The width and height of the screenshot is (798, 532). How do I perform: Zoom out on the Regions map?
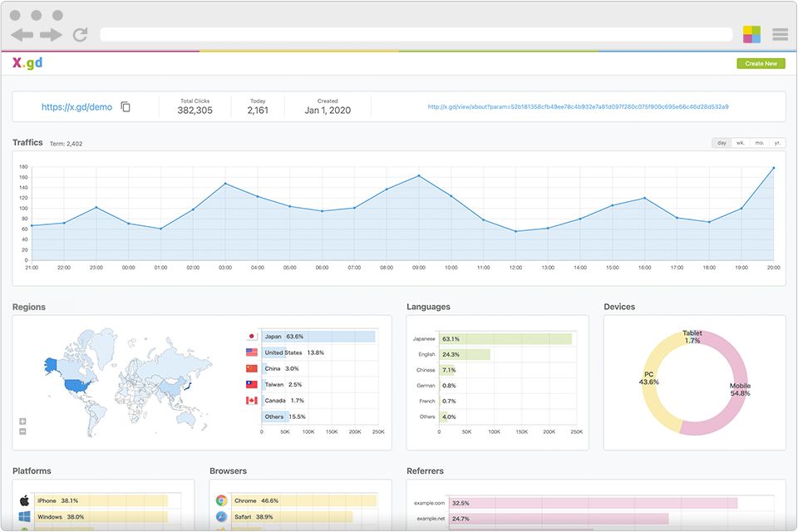[x=22, y=431]
